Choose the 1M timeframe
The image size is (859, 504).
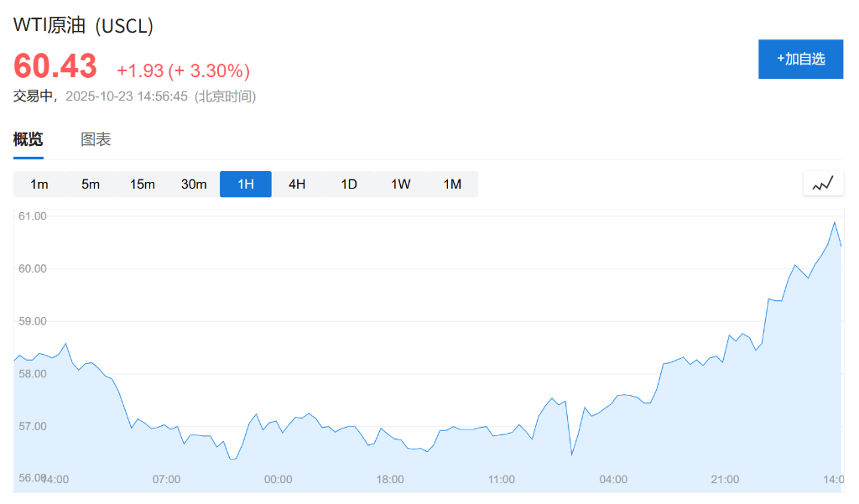452,184
